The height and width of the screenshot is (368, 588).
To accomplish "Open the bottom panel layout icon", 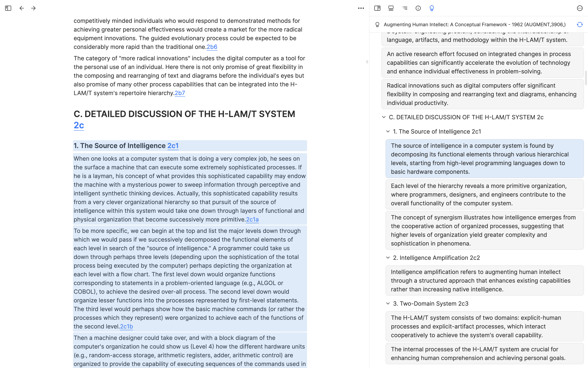I will coord(391,8).
